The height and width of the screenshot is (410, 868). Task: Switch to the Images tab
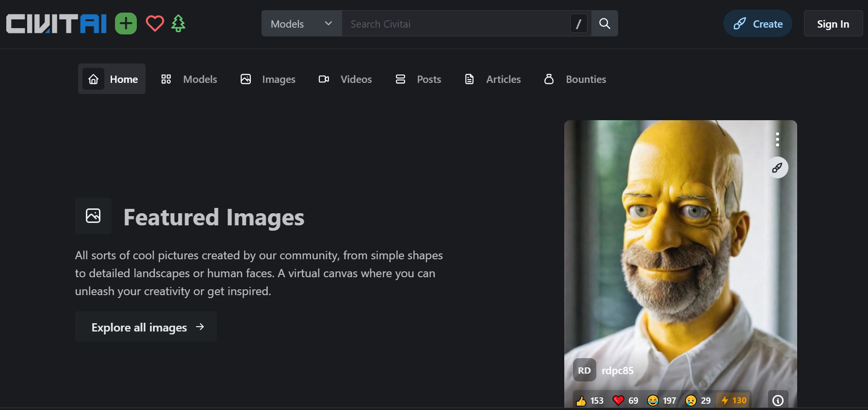[268, 79]
